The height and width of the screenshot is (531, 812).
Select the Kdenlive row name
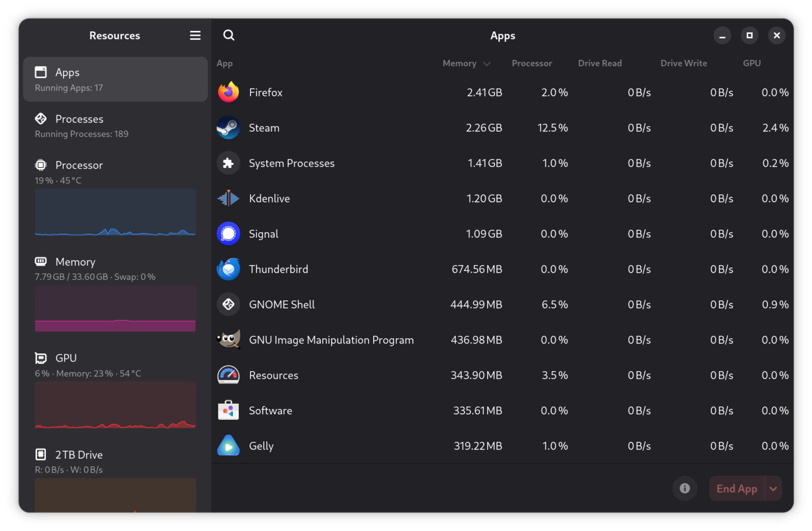[x=269, y=198]
